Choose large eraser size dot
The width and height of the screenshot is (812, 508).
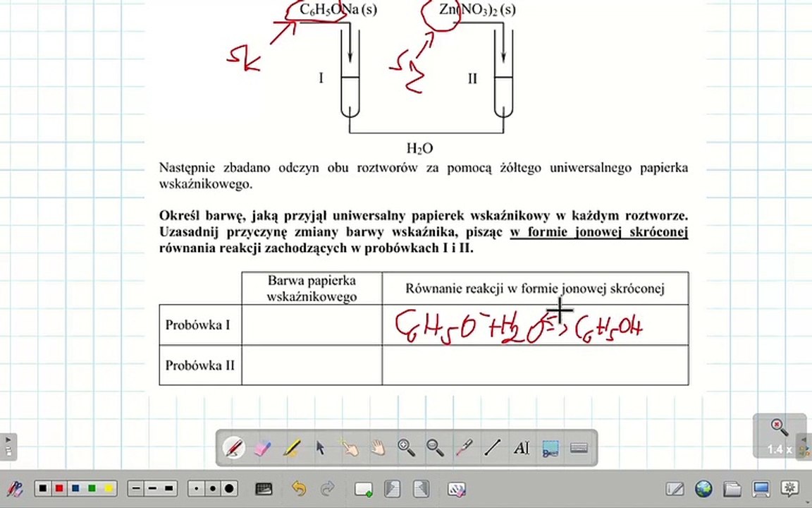[x=229, y=488]
